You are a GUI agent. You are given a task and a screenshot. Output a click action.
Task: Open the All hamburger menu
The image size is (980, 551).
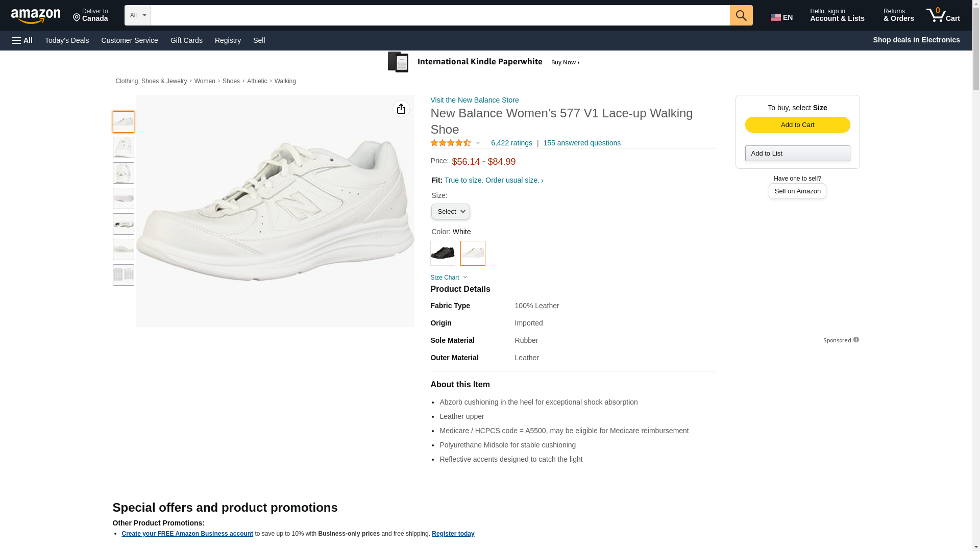click(22, 40)
